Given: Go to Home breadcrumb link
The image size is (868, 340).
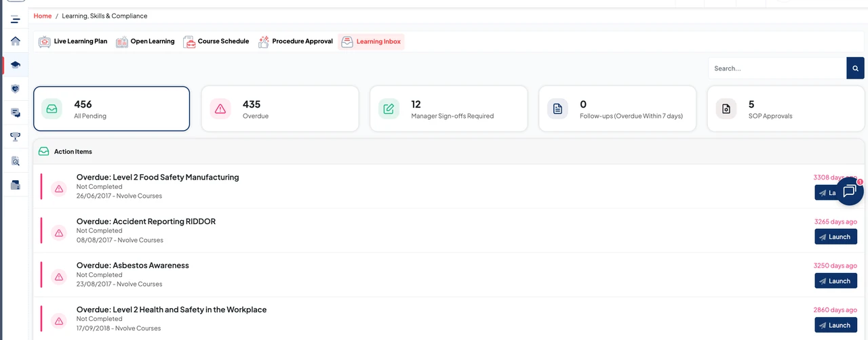Looking at the screenshot, I should pyautogui.click(x=43, y=16).
